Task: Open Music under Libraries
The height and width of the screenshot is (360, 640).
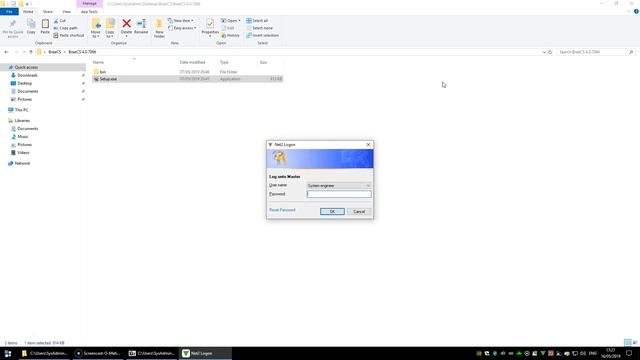Action: point(23,137)
